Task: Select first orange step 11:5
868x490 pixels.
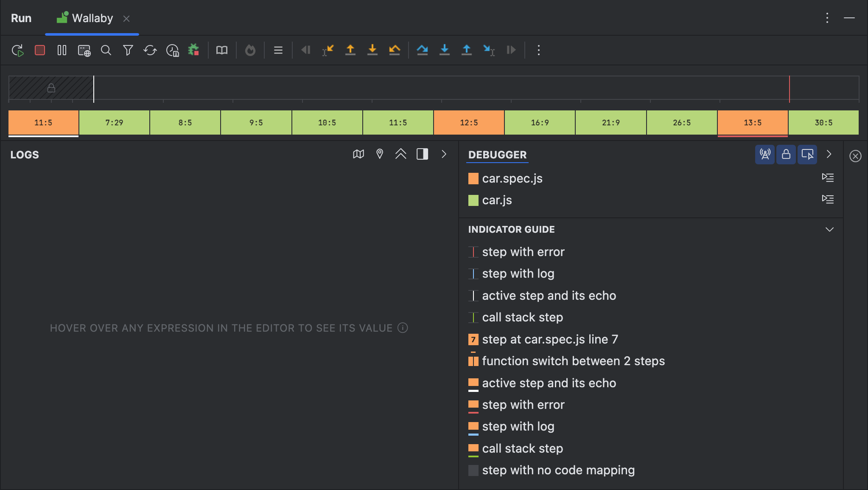Action: (43, 123)
